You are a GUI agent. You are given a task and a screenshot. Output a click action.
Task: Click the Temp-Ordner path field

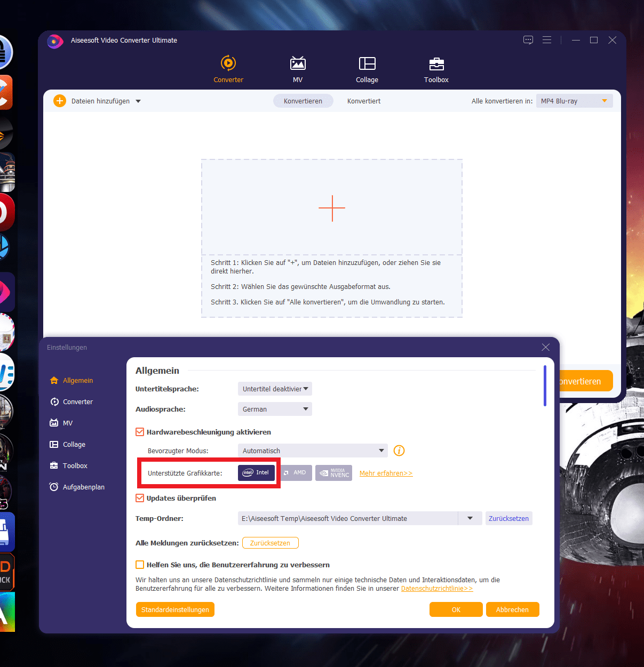348,518
